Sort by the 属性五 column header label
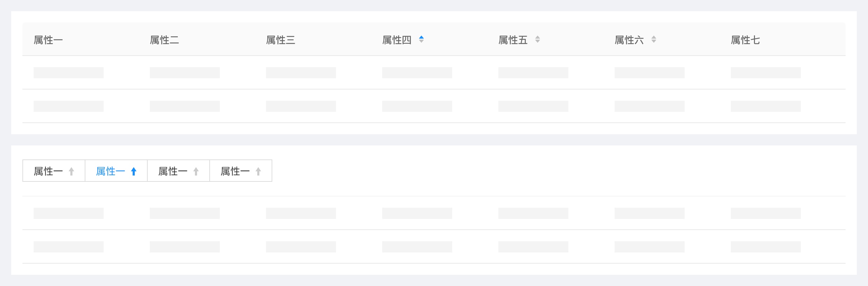 coord(513,40)
